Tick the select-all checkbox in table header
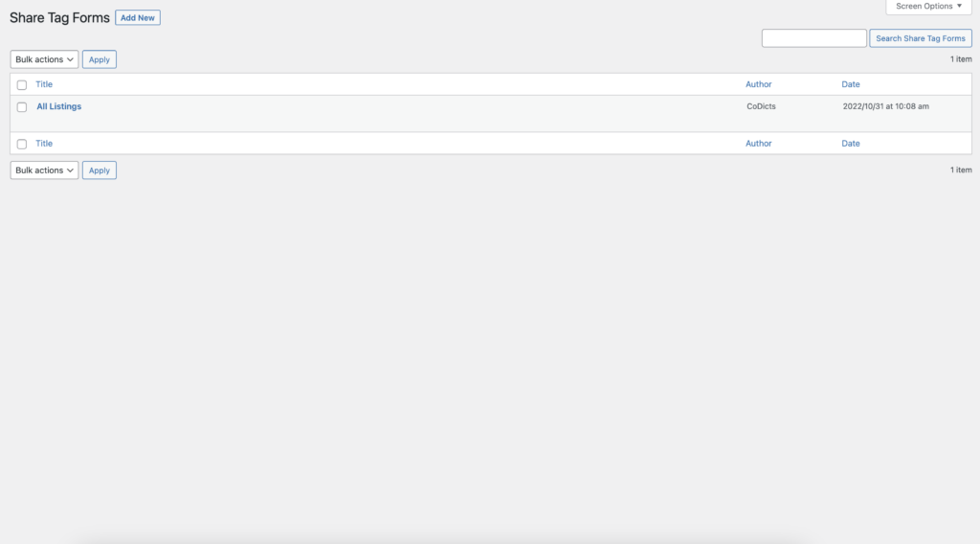Viewport: 980px width, 544px height. (22, 85)
